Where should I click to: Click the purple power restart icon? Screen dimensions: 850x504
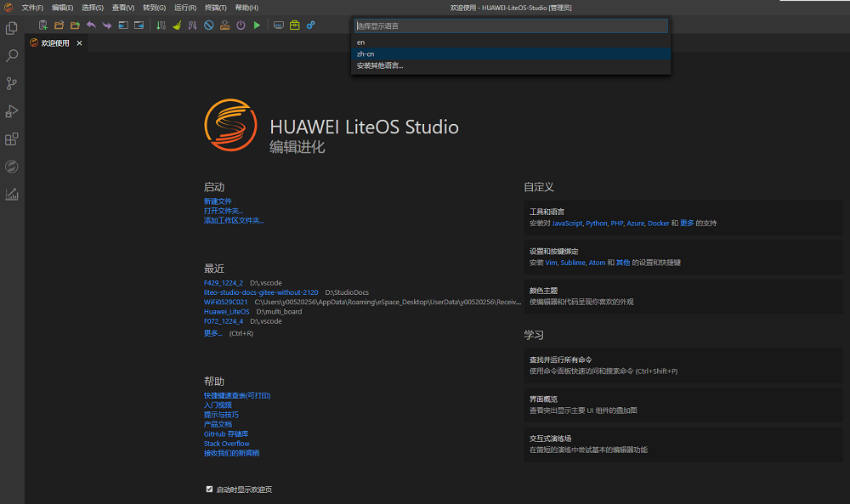[x=241, y=25]
